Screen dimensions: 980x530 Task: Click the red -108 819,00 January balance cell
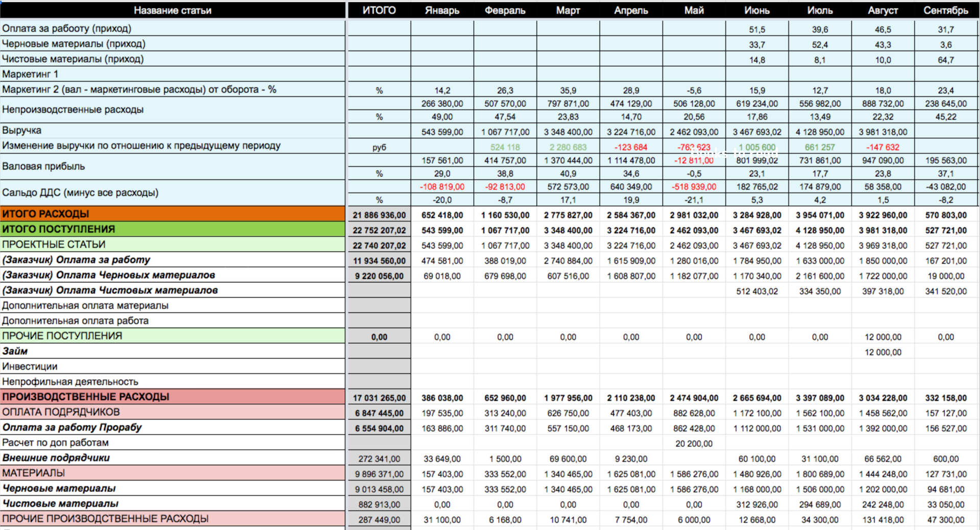tap(442, 187)
